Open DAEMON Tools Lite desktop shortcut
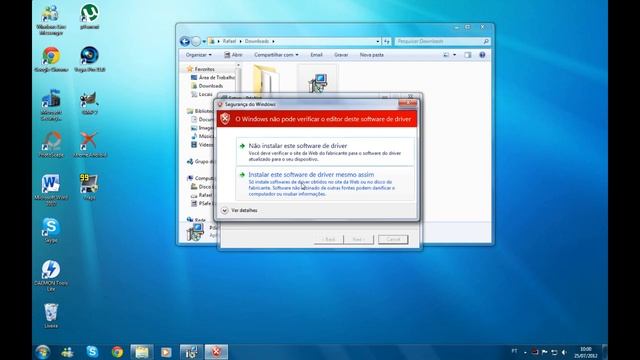The height and width of the screenshot is (360, 640). point(51,276)
